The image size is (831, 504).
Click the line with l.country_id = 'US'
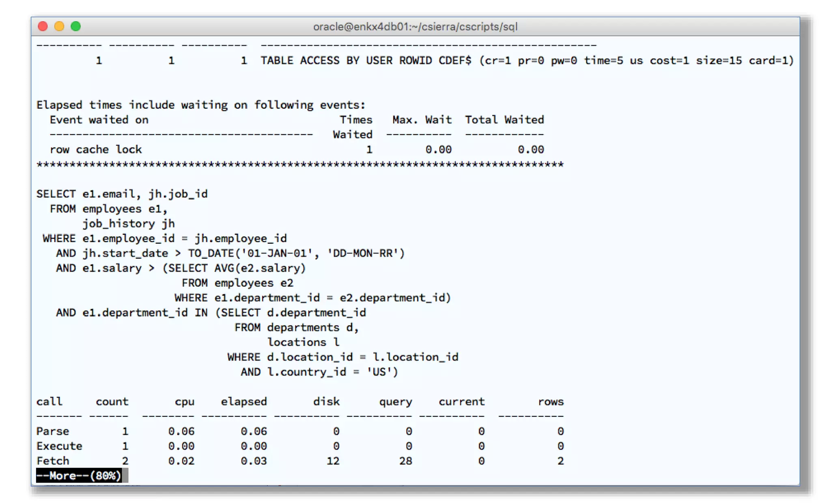pos(319,372)
